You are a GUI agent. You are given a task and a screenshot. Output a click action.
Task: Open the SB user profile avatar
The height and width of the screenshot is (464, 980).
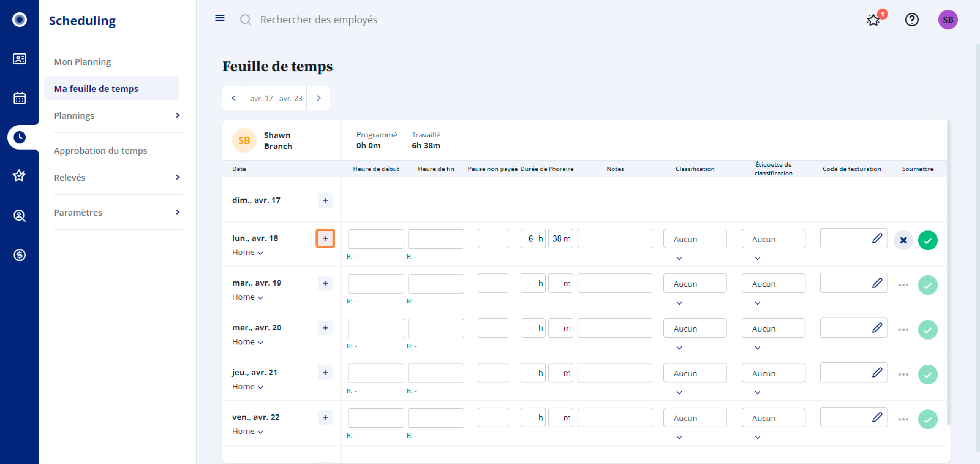pyautogui.click(x=948, y=19)
